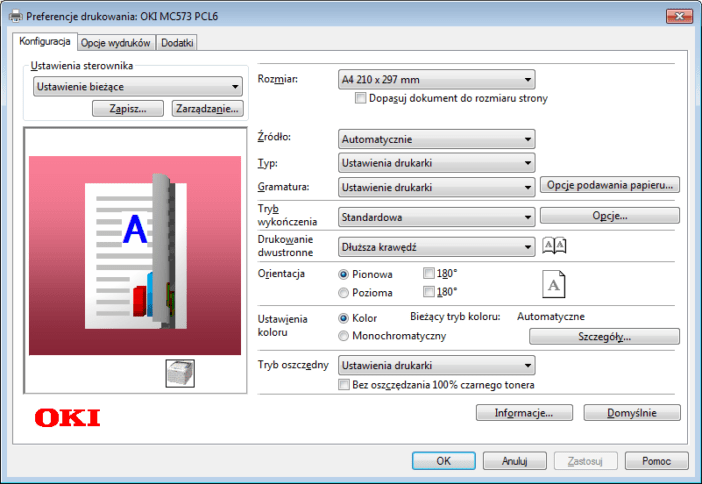The width and height of the screenshot is (702, 484).
Task: Click the Opcje... finishing button
Action: coord(610,216)
